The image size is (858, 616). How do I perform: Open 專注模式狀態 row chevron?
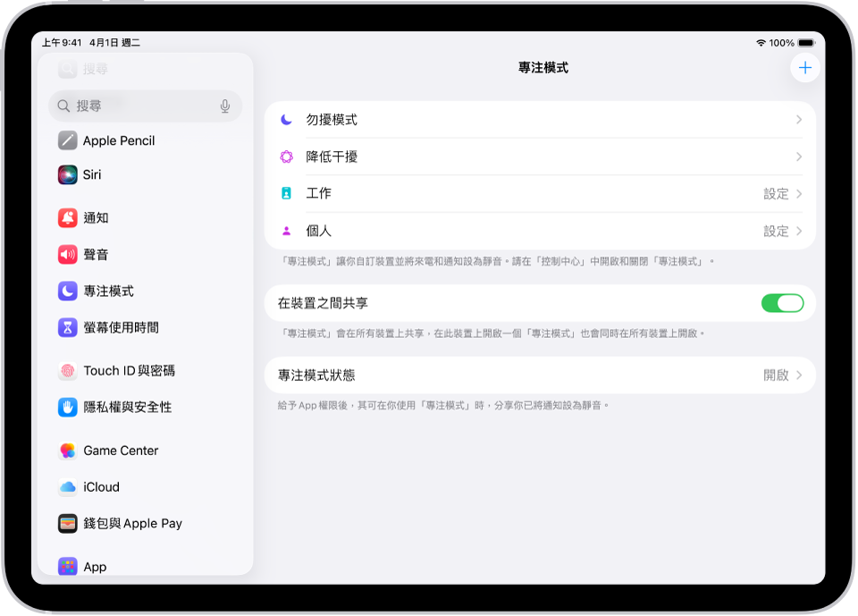pos(799,376)
